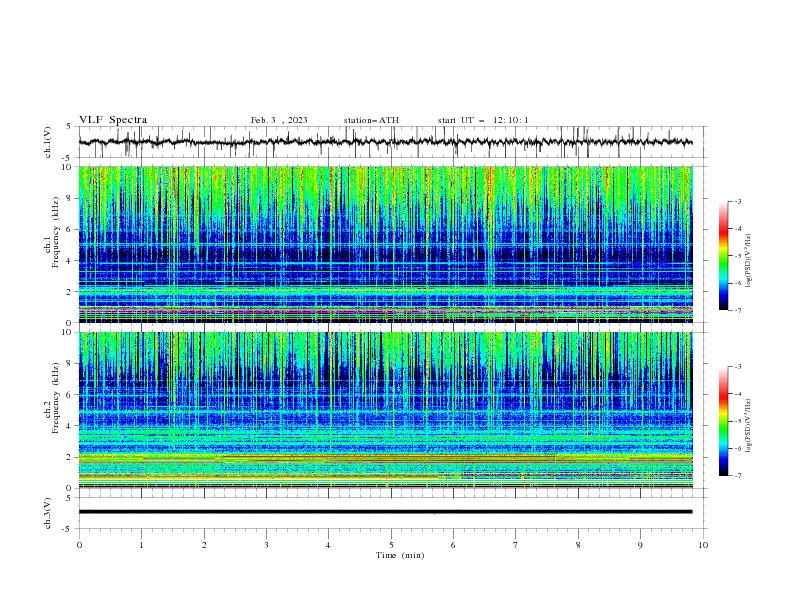Click the ch.1 spectrogram "8" kHz tick label
The width and height of the screenshot is (792, 612).
pyautogui.click(x=69, y=198)
